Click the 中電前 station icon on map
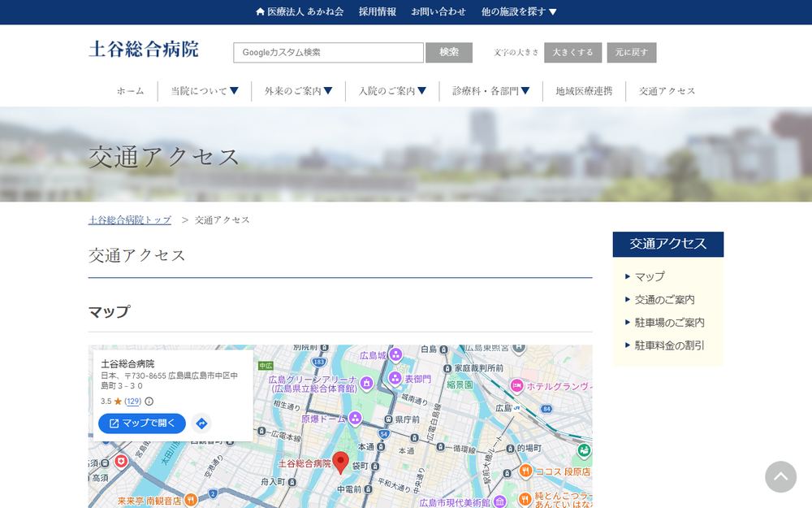Image resolution: width=812 pixels, height=508 pixels. point(368,488)
